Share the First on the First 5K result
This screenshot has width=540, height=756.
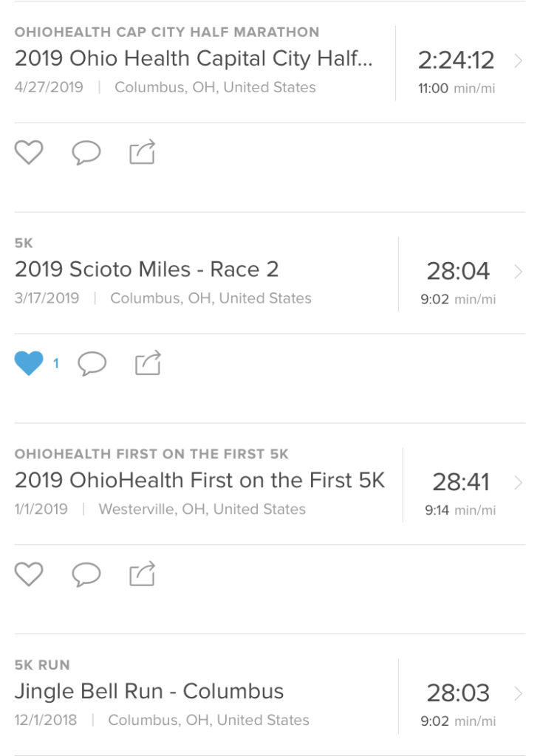(143, 574)
